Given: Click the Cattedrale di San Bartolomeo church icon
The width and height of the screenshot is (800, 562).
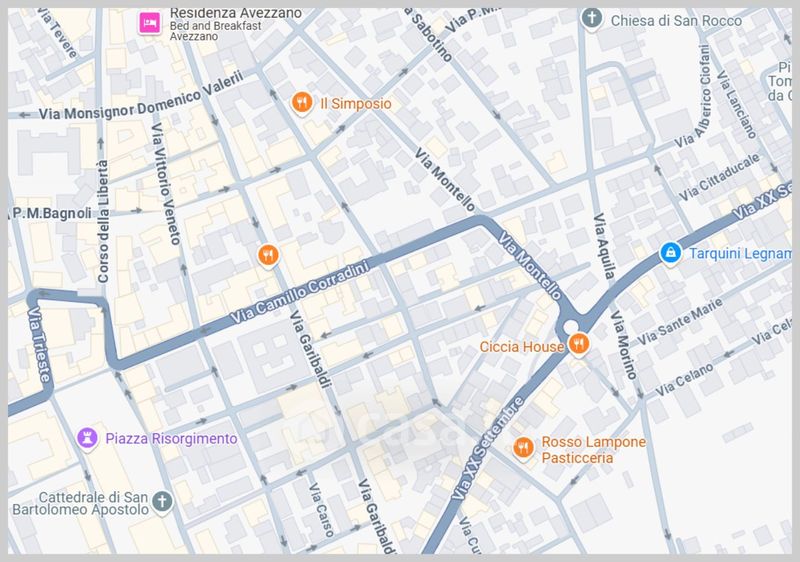Looking at the screenshot, I should tap(162, 501).
